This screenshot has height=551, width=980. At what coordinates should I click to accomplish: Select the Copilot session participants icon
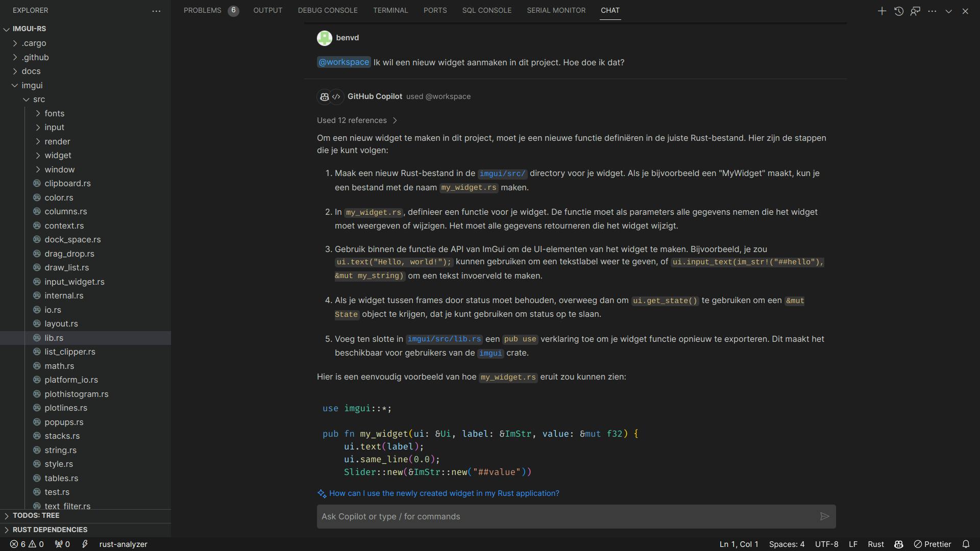[916, 11]
